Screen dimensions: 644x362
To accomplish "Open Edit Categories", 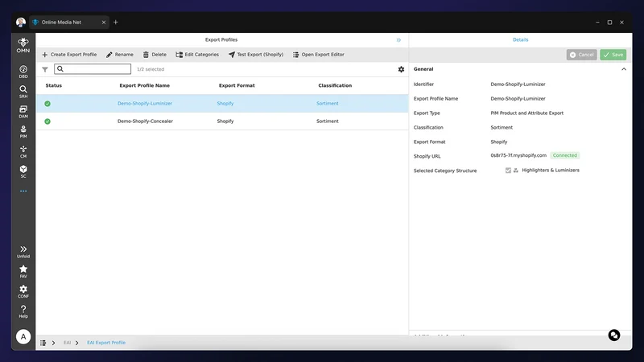I will point(197,55).
